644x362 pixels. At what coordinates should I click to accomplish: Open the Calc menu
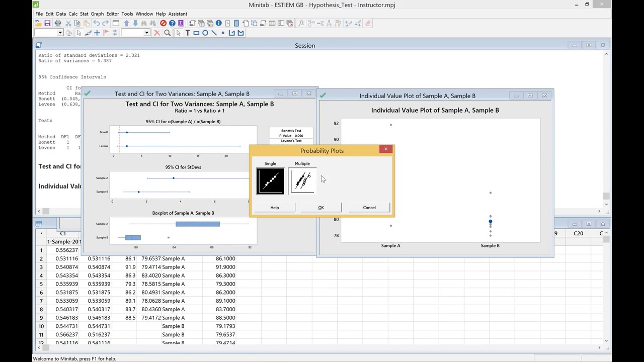(73, 14)
